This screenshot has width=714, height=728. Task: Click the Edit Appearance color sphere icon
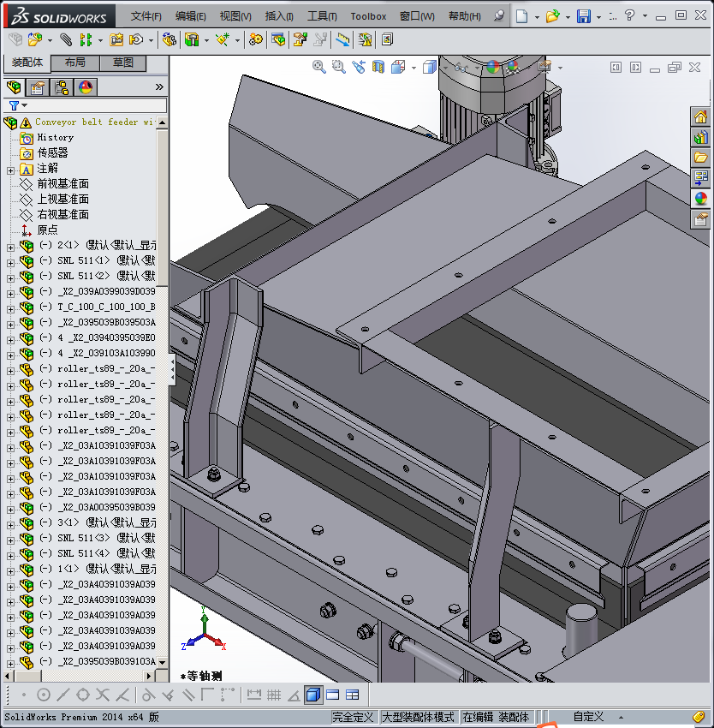pyautogui.click(x=492, y=67)
